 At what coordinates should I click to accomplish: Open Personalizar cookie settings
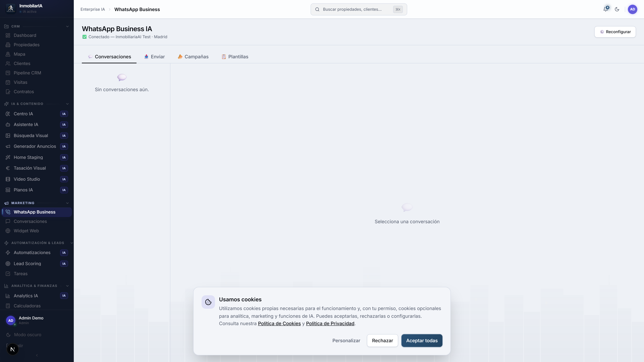346,340
